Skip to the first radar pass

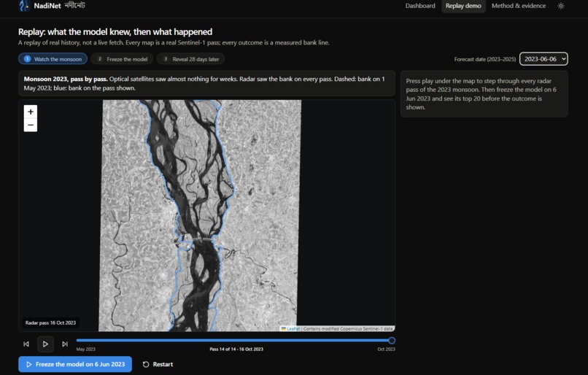click(x=26, y=344)
